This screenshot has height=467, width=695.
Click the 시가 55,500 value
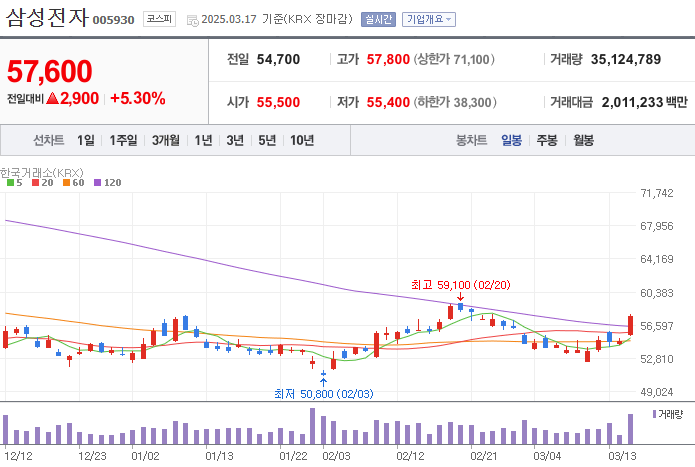278,102
